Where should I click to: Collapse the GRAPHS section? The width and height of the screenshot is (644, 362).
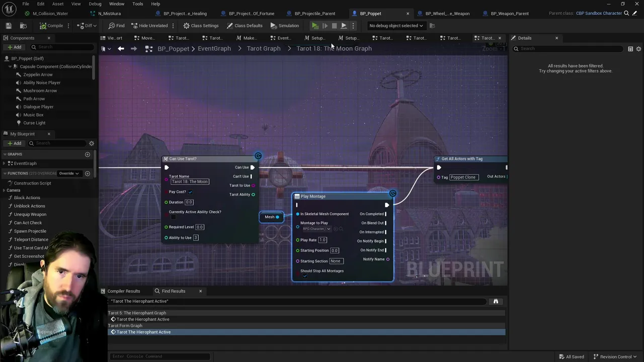click(x=5, y=154)
